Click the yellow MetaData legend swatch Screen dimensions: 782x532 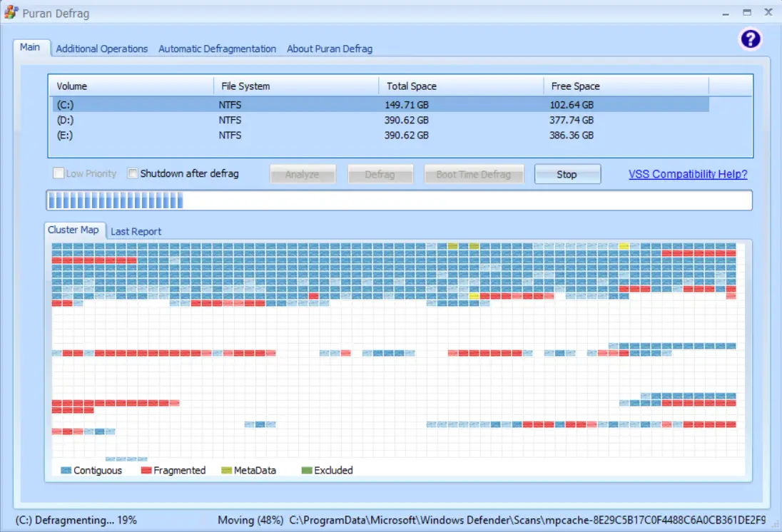pyautogui.click(x=226, y=470)
